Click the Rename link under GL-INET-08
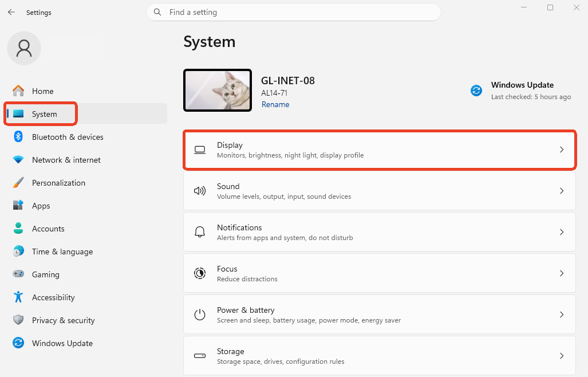 click(x=275, y=104)
